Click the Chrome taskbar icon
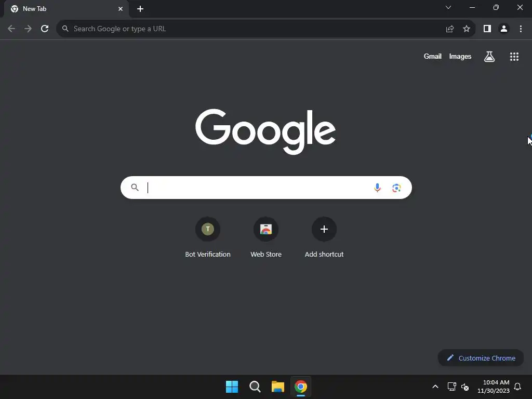 301,387
